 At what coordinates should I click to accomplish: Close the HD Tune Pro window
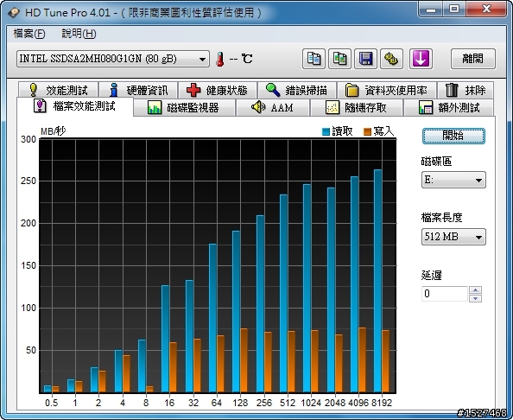tap(486, 10)
